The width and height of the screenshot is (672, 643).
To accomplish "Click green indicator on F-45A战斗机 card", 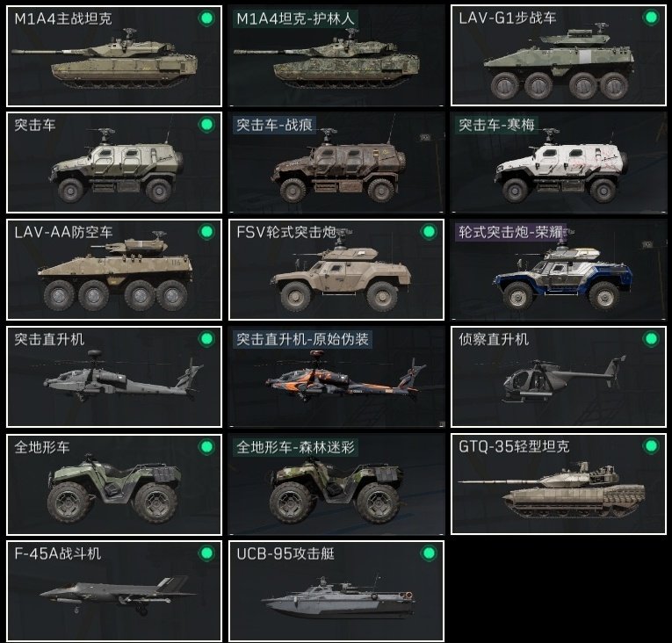I will 206,553.
